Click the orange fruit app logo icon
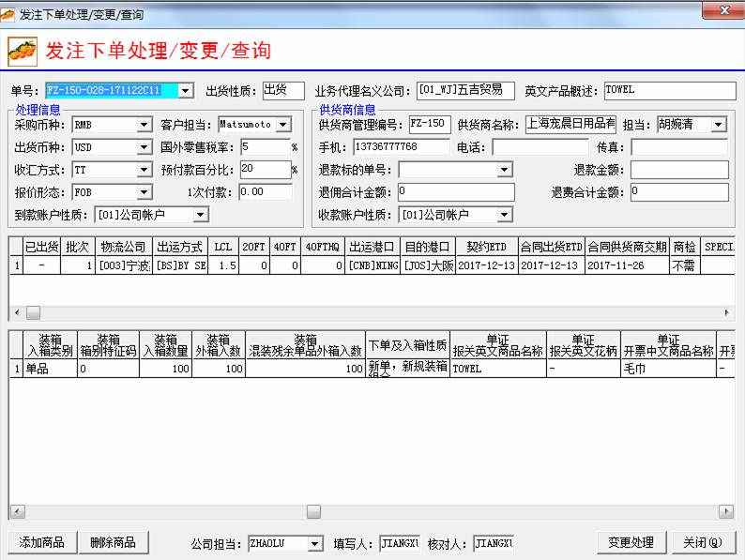 [23, 52]
